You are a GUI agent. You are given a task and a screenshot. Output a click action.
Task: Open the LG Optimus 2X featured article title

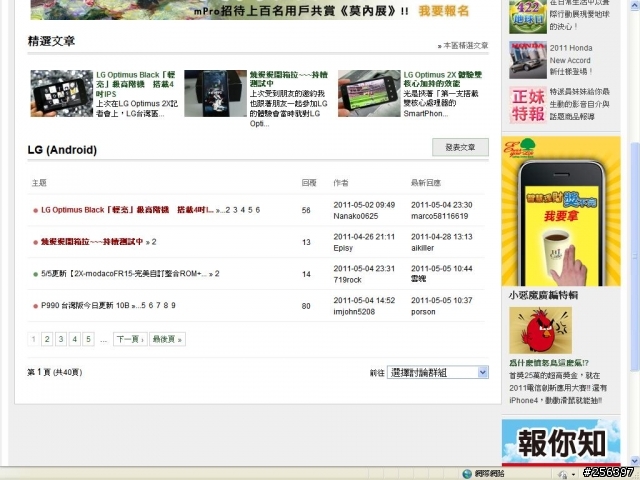click(x=442, y=79)
